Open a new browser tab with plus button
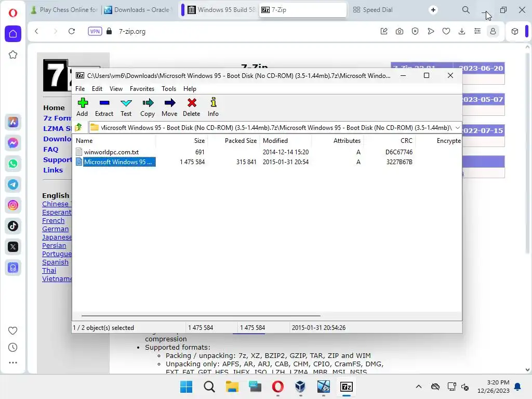 click(x=433, y=10)
